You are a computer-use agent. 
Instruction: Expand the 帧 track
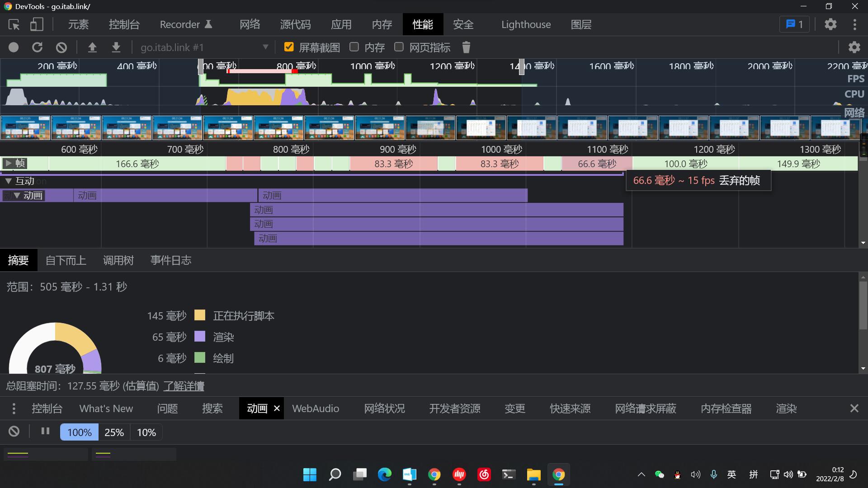8,163
